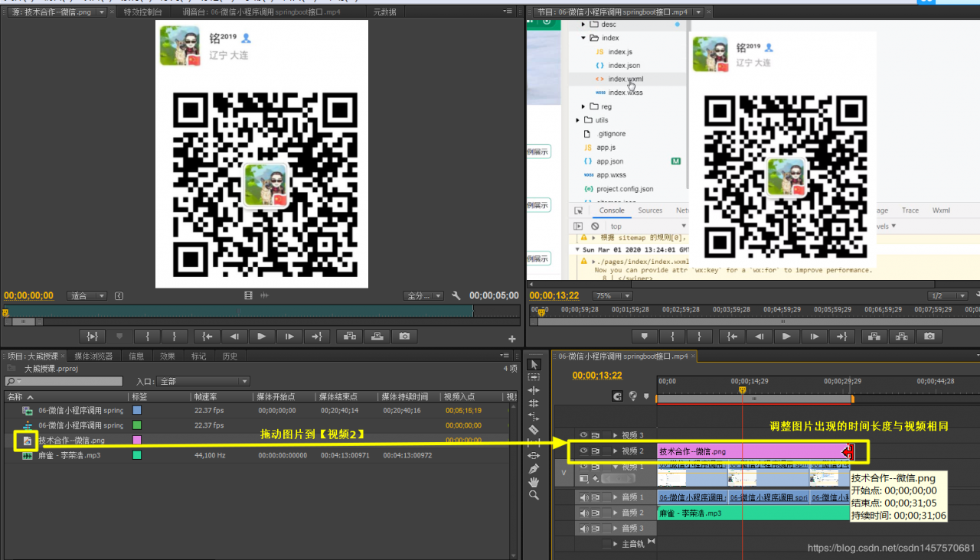Image resolution: width=980 pixels, height=560 pixels.
Task: Toggle visibility eye of 视频 2 track
Action: (x=583, y=451)
